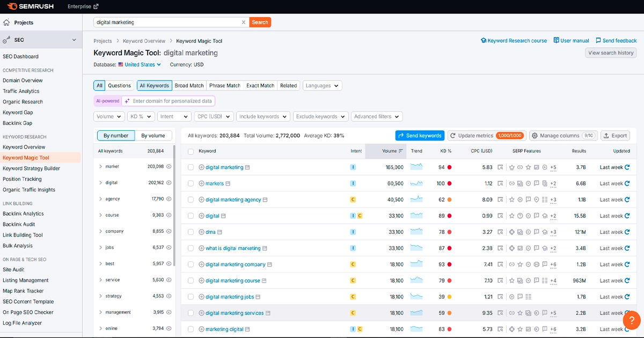
Task: Click the red KD dot for digital marketing
Action: click(x=449, y=167)
